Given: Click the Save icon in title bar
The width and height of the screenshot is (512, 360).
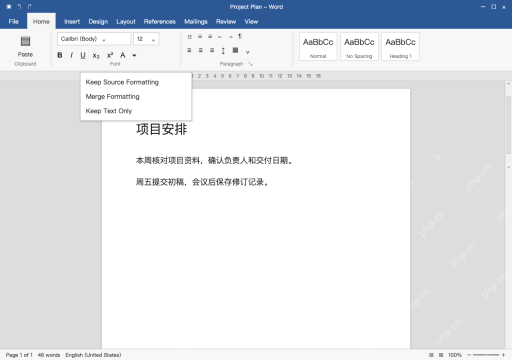Looking at the screenshot, I should (9, 7).
